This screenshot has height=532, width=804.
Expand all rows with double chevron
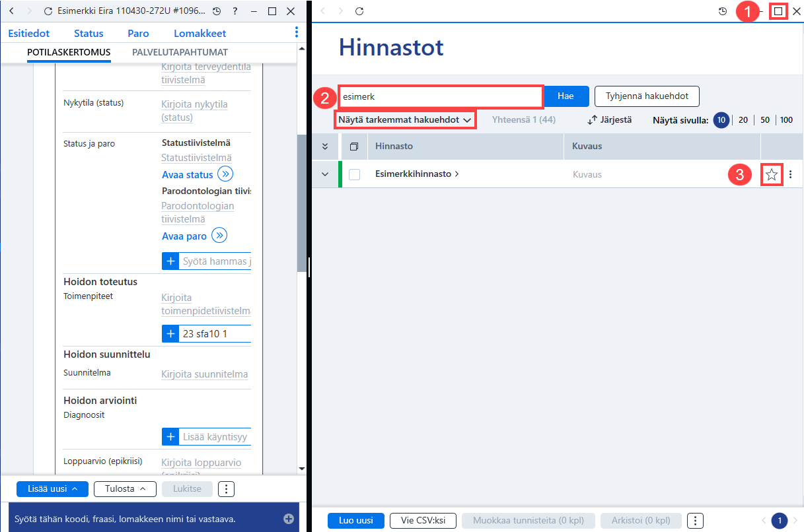pos(324,147)
